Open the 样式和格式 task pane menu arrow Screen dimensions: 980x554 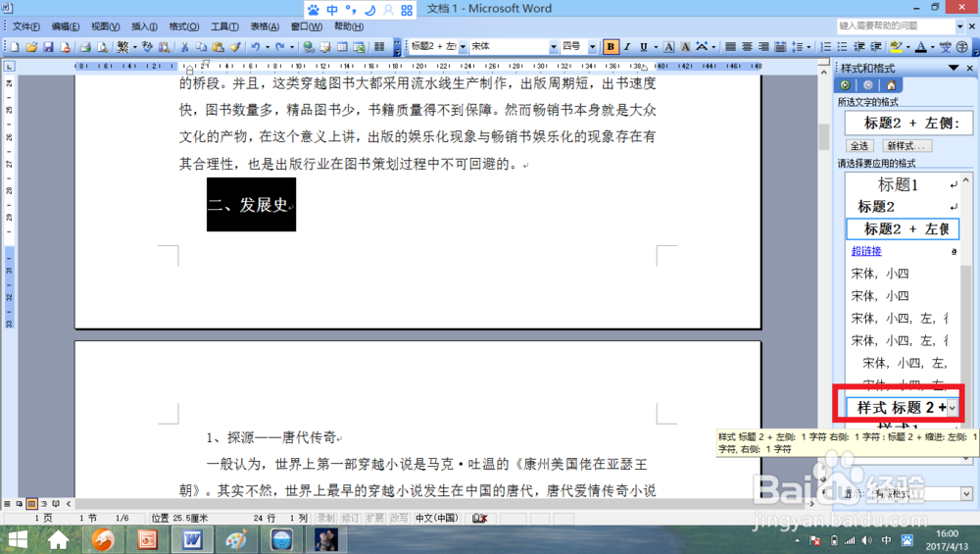954,68
